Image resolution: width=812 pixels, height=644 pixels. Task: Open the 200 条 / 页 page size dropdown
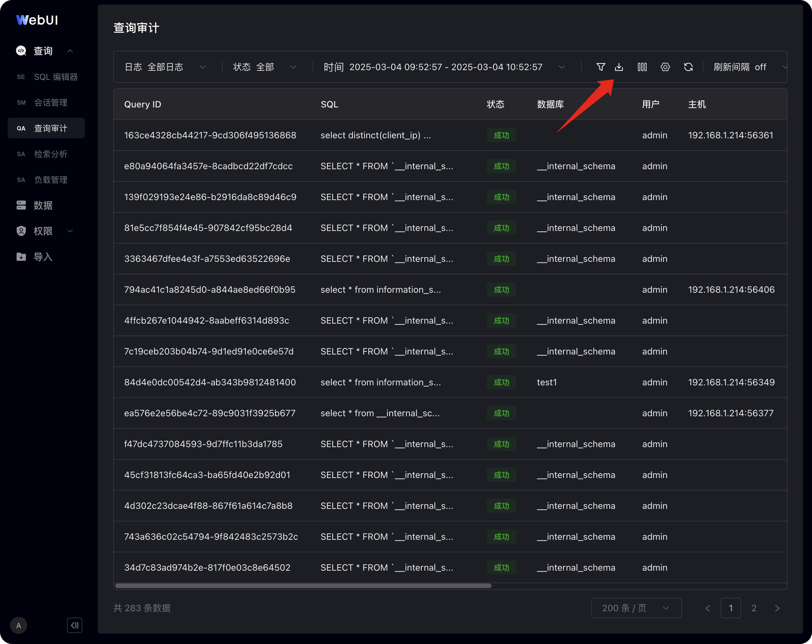point(636,608)
